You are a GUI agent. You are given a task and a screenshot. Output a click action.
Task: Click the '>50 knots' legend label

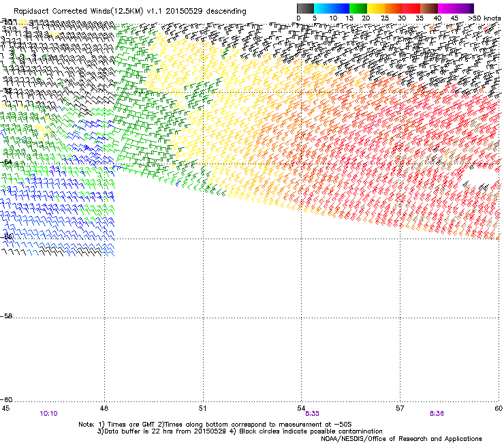pyautogui.click(x=484, y=18)
